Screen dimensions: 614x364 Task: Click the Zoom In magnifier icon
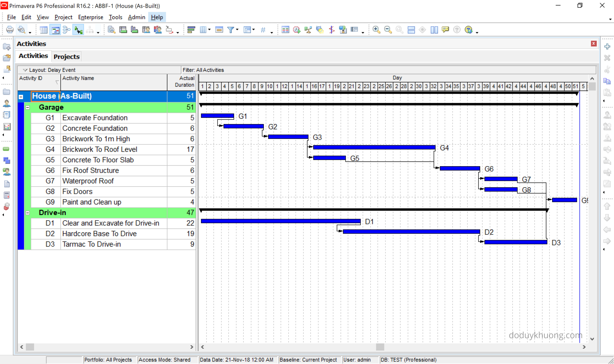[x=376, y=30]
